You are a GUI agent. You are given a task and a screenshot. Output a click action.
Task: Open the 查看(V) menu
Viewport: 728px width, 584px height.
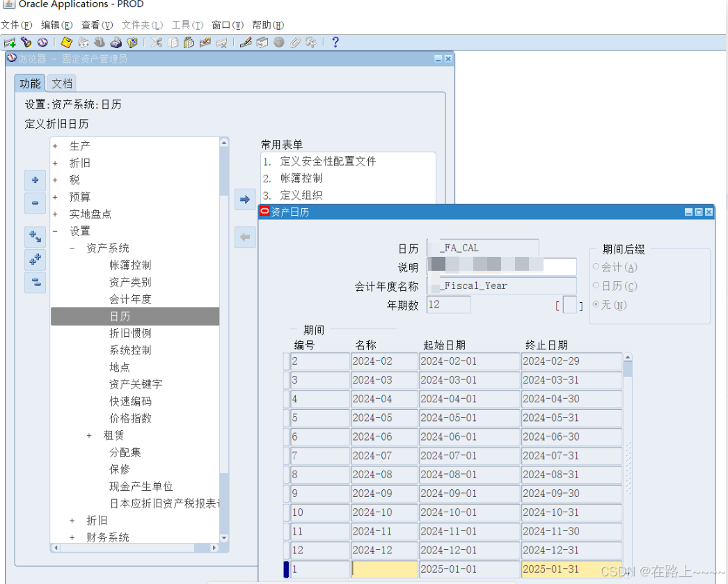97,25
